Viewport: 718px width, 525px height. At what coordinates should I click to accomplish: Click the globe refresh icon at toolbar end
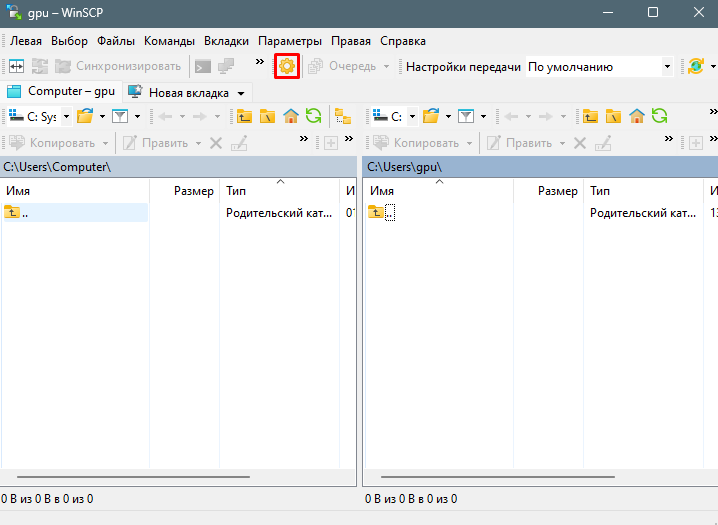pyautogui.click(x=696, y=66)
